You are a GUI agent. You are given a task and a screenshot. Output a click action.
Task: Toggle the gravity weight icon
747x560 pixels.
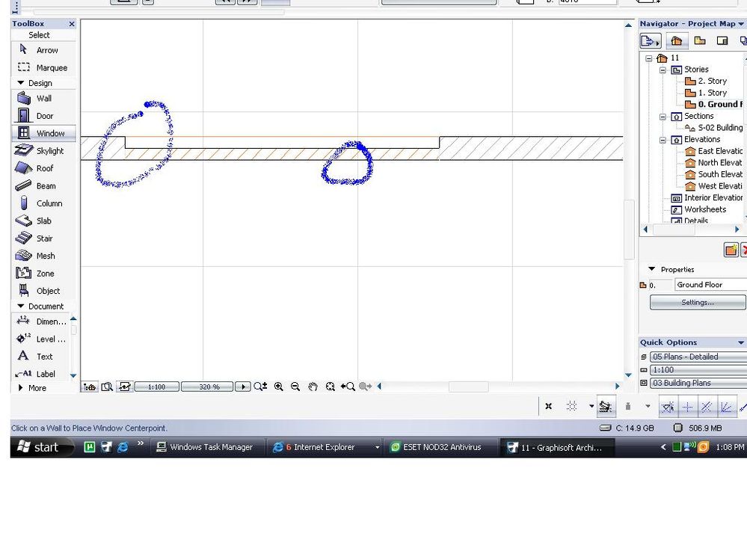pyautogui.click(x=628, y=406)
